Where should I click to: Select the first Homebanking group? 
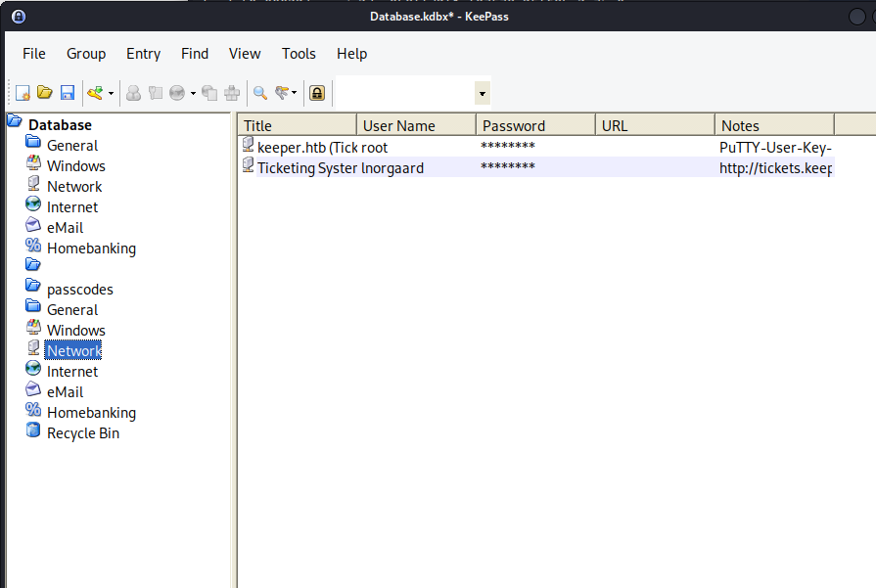tap(91, 249)
